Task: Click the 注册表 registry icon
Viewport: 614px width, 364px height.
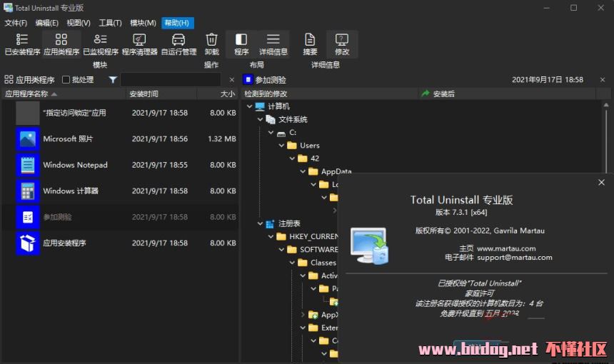Action: pos(270,224)
